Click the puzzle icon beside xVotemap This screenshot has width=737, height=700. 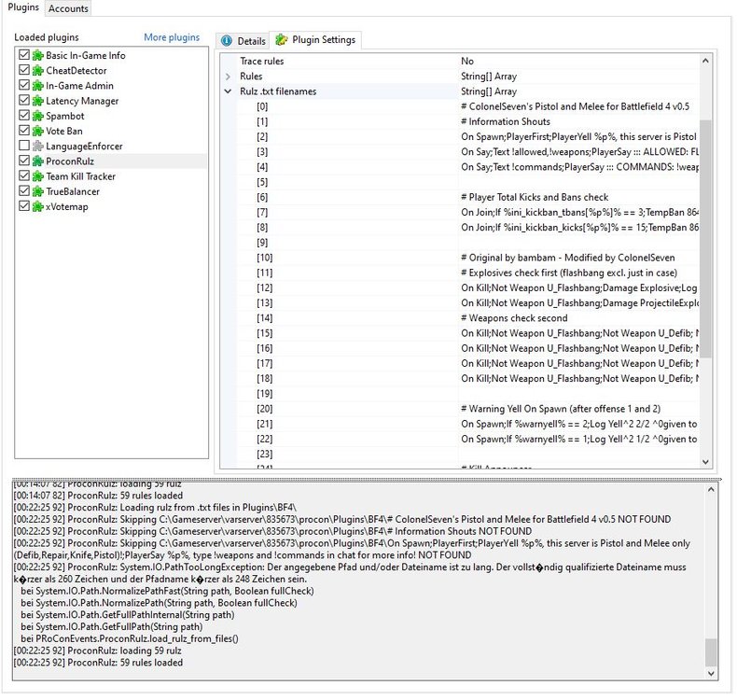point(38,207)
